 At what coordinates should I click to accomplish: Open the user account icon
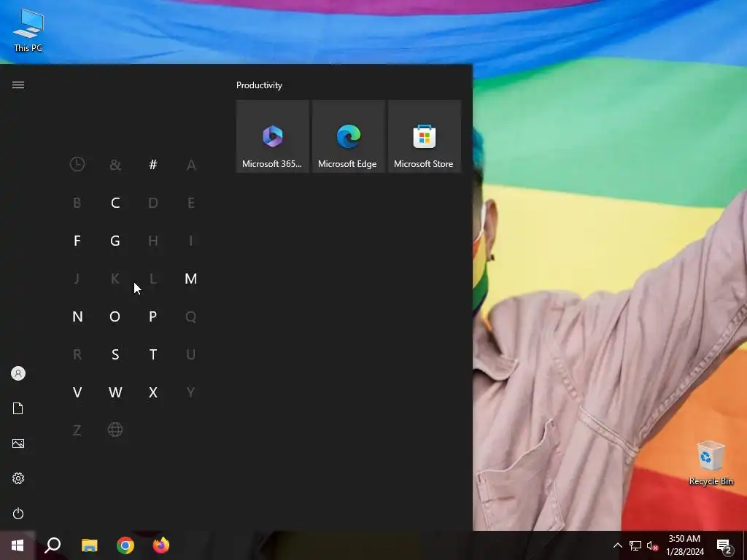18,373
